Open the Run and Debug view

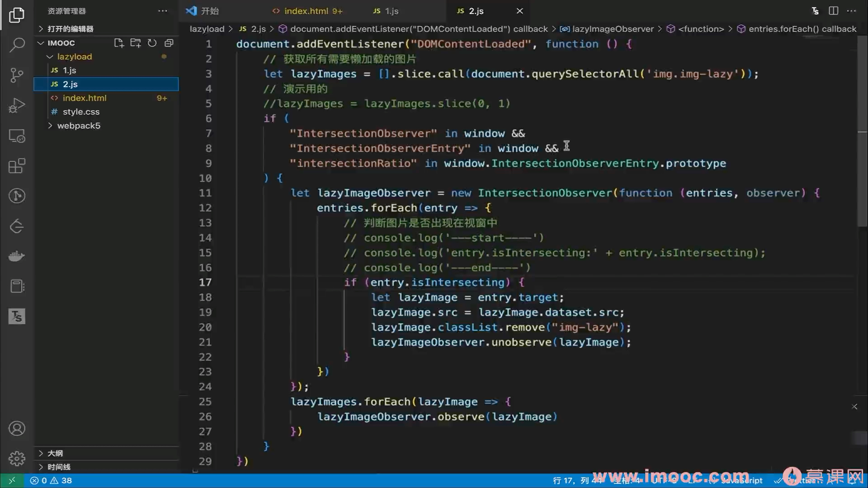point(17,105)
